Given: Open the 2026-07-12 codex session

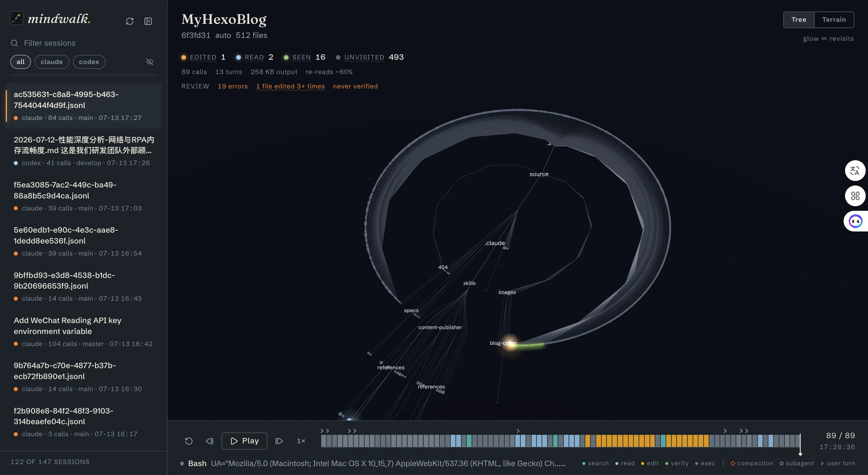Looking at the screenshot, I should 84,151.
